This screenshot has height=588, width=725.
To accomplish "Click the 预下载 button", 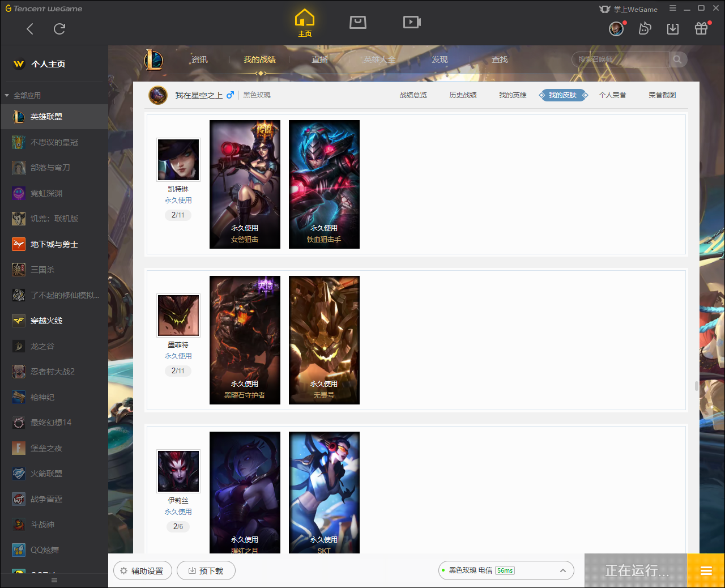I will coord(206,570).
